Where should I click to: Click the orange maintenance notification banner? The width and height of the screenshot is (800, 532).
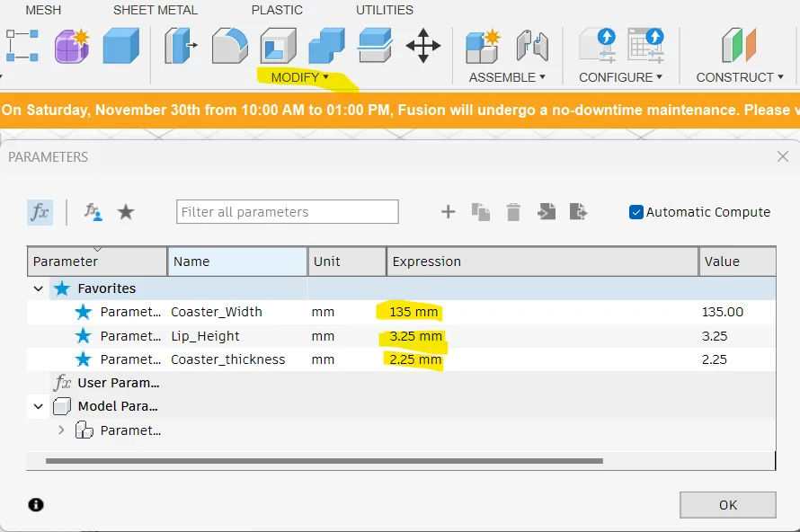click(400, 111)
